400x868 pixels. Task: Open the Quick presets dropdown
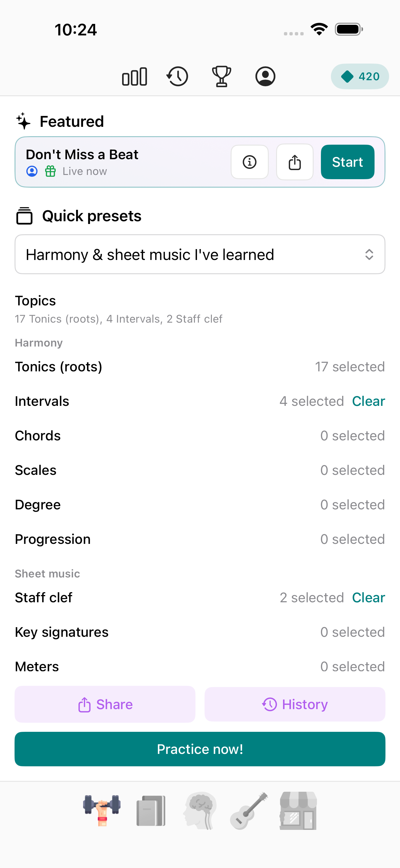tap(200, 255)
